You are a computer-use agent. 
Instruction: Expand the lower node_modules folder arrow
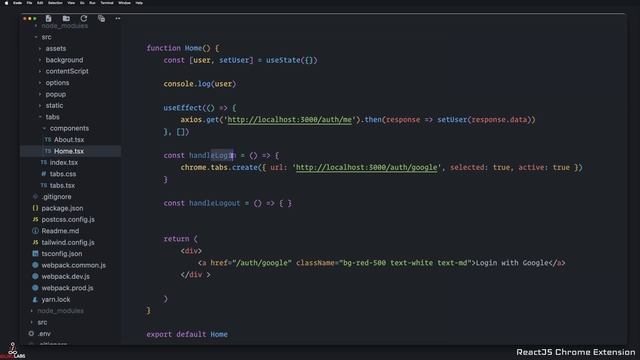pos(32,311)
